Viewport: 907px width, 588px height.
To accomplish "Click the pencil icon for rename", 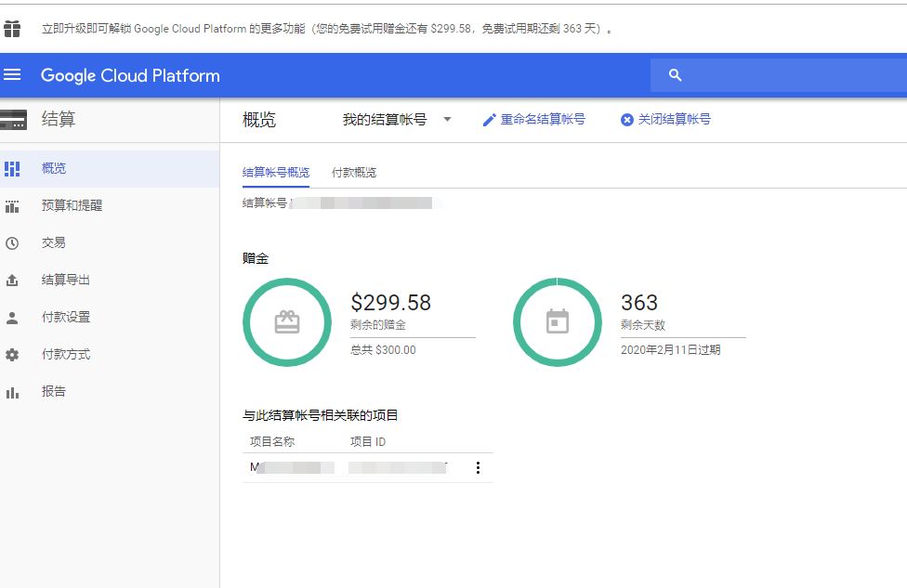I will tap(490, 120).
